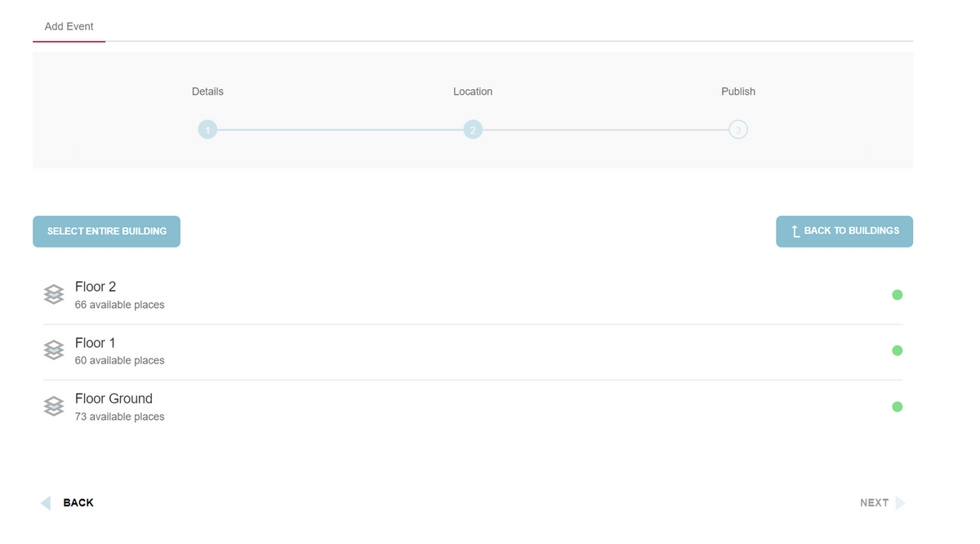
Task: Open the Add Event tab
Action: click(x=69, y=27)
